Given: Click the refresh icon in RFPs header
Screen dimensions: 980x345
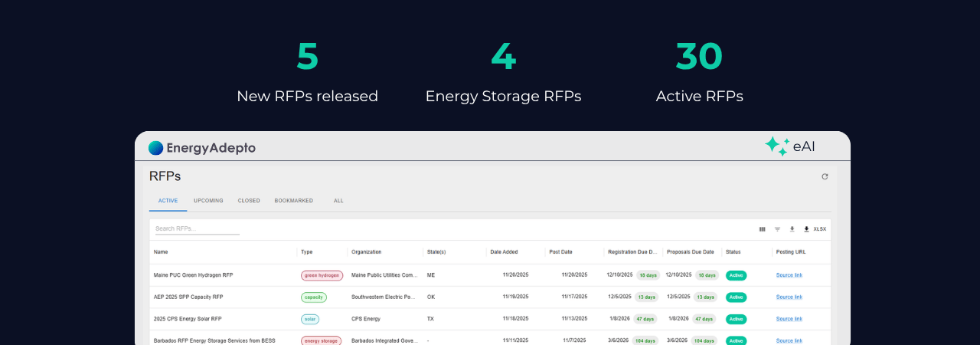Looking at the screenshot, I should coord(825,176).
